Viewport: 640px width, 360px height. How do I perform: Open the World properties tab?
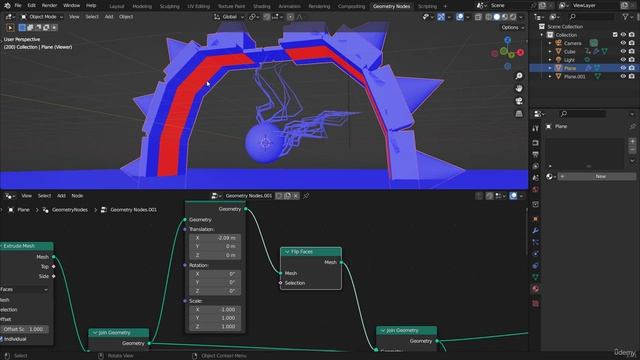(x=535, y=189)
